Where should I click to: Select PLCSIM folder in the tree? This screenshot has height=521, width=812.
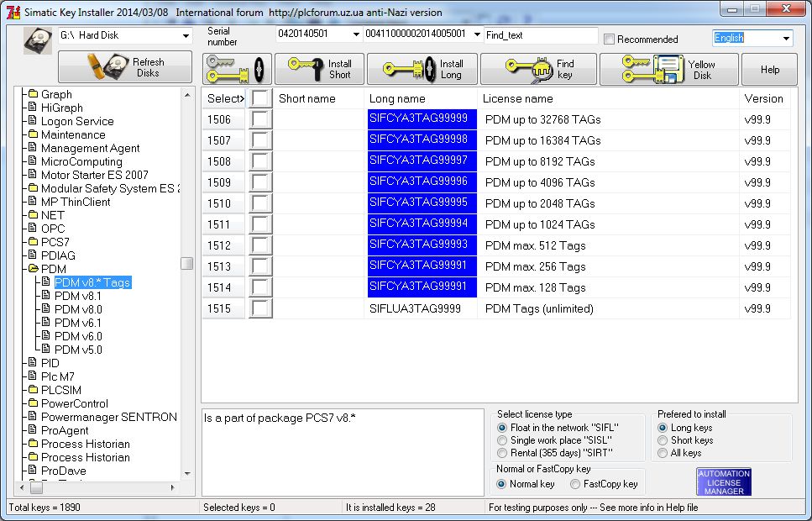click(x=61, y=390)
